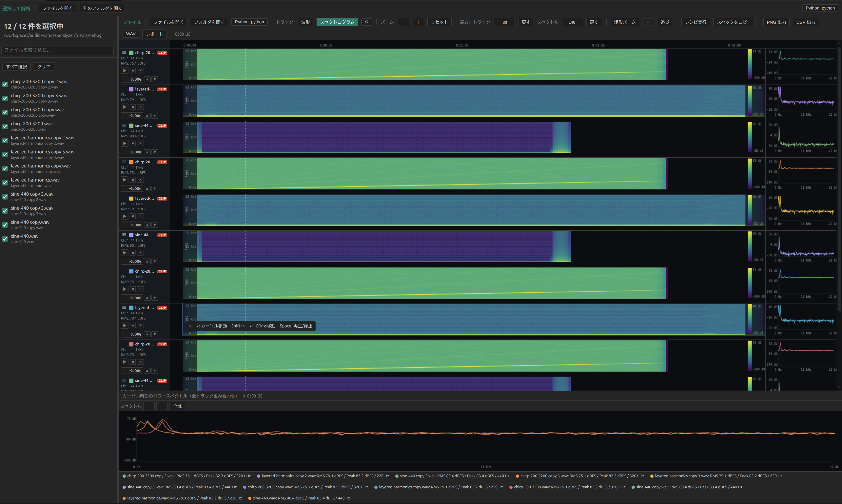Viewport: 842px width, 504px height.
Task: Play the cyan-swatch layered track
Action: [x=125, y=326]
